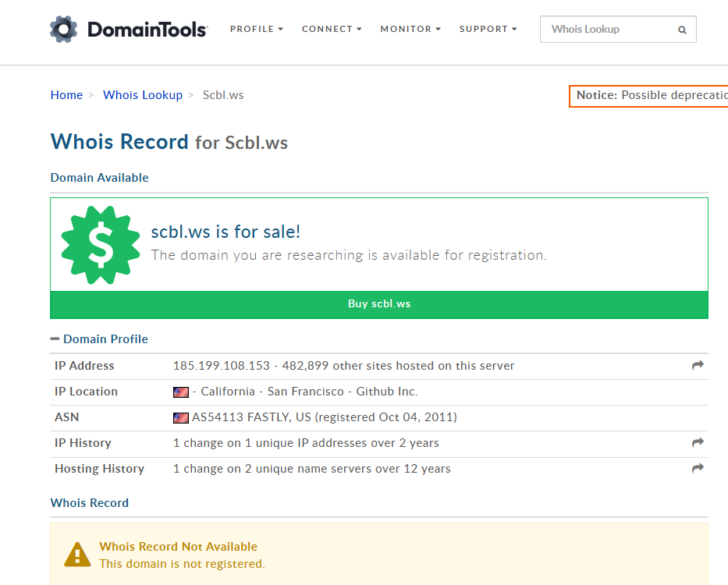Click the IP History row arrow icon
Viewport: 728px width, 585px height.
pyautogui.click(x=698, y=442)
